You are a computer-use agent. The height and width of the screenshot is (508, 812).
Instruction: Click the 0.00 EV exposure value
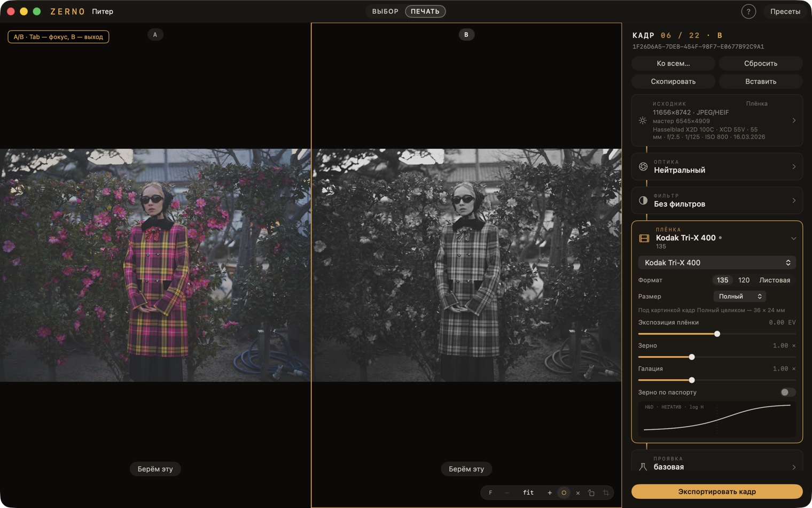pyautogui.click(x=782, y=322)
